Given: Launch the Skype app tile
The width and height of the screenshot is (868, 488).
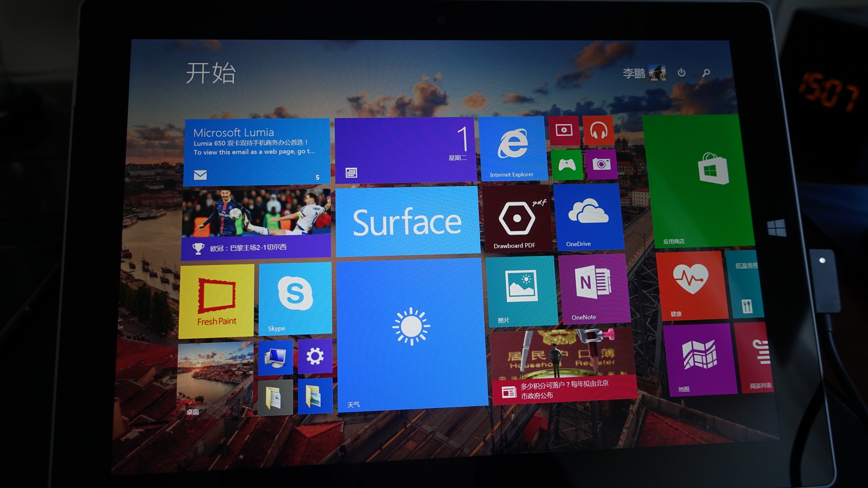Looking at the screenshot, I should pyautogui.click(x=295, y=298).
